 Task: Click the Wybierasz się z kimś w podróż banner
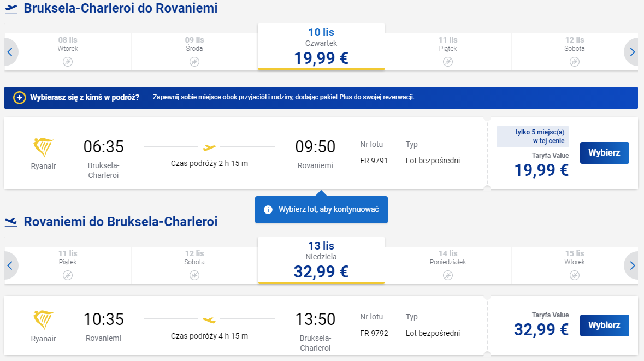tap(321, 98)
